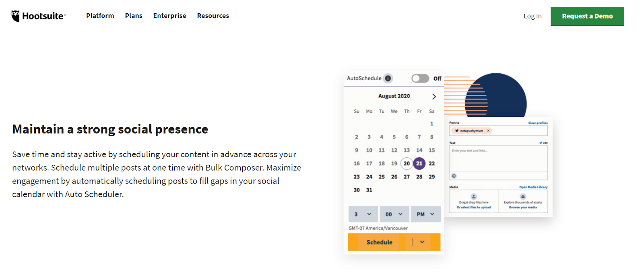
Task: Click the AutoSchedule info icon
Action: pos(388,78)
